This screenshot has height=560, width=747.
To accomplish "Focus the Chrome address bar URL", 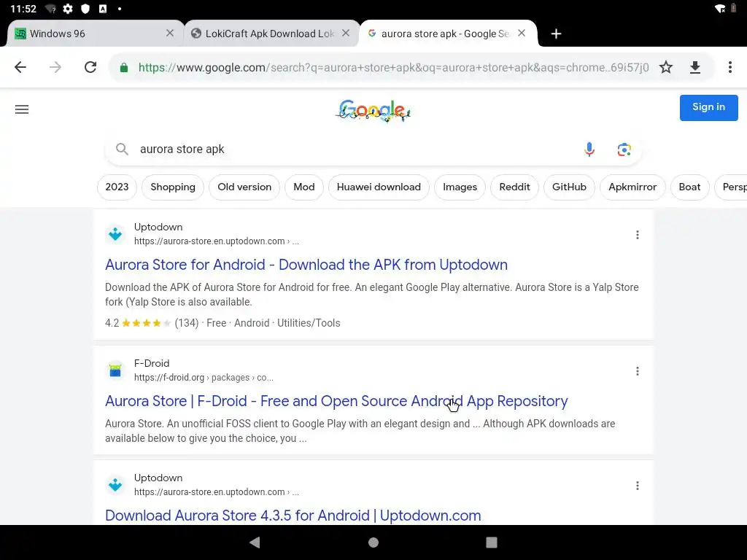I will click(393, 68).
